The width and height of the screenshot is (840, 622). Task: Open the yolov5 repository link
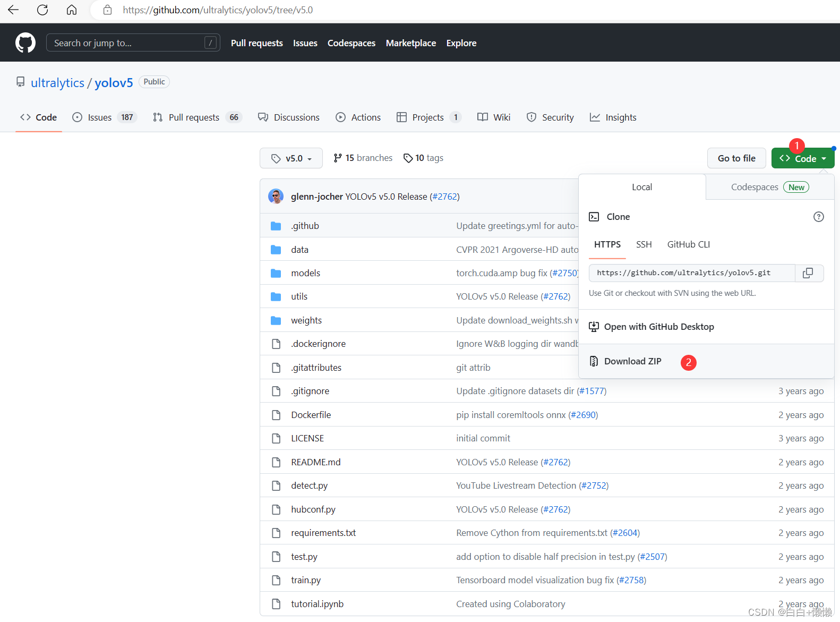click(x=114, y=83)
